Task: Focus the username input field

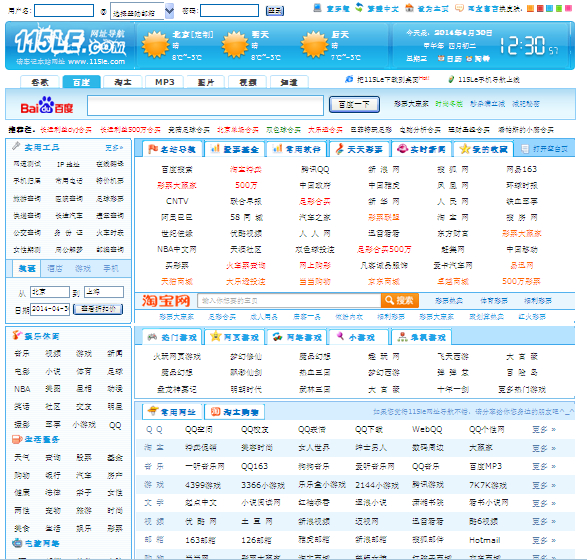Action: coord(64,10)
